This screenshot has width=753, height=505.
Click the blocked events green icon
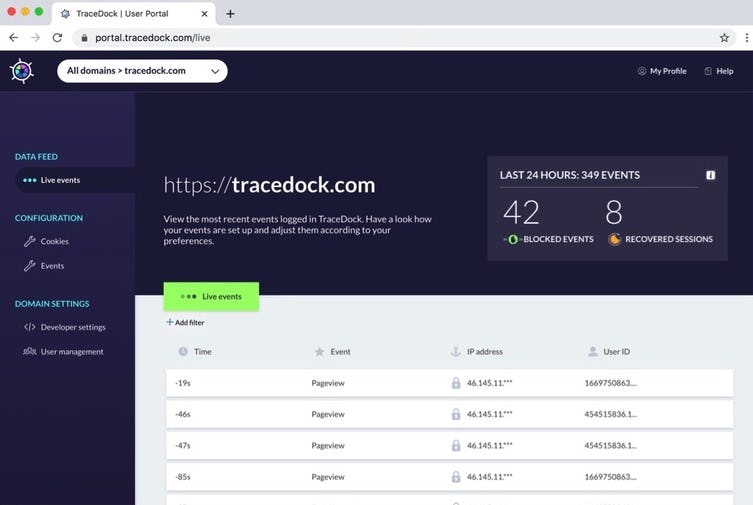click(x=513, y=239)
